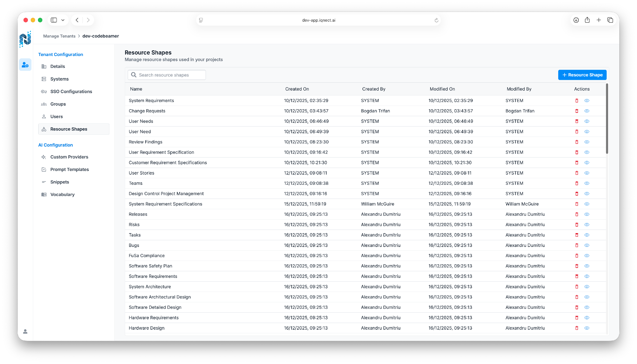Click the table's vertical scrollbar
The height and width of the screenshot is (364, 637).
click(x=607, y=119)
